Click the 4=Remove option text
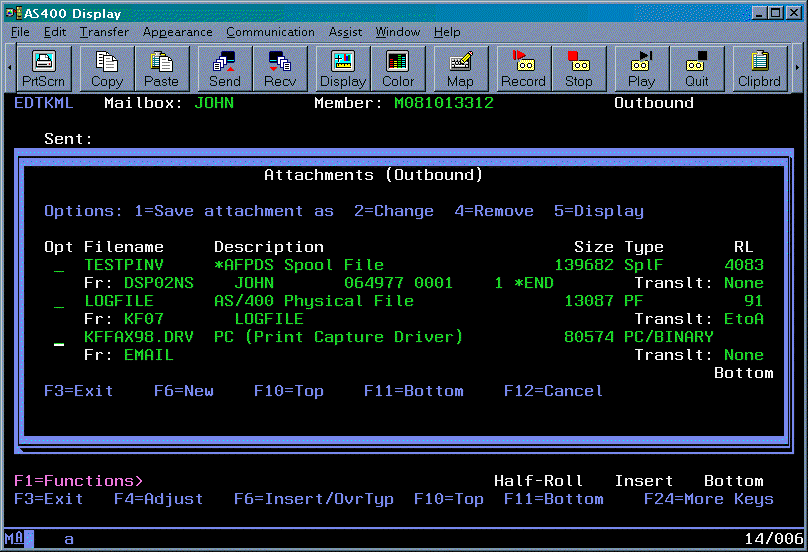The height and width of the screenshot is (552, 808). point(494,211)
